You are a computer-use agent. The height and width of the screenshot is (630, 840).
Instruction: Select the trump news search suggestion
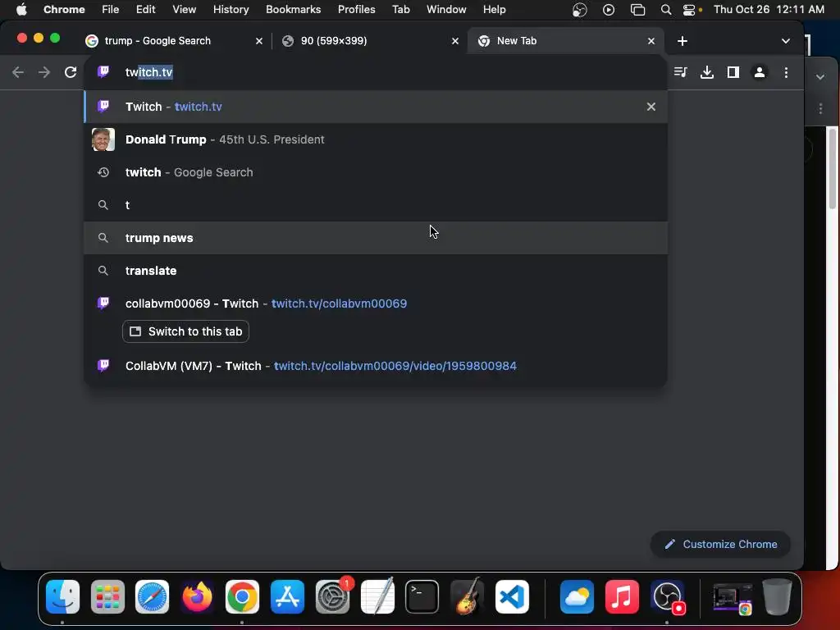click(376, 238)
